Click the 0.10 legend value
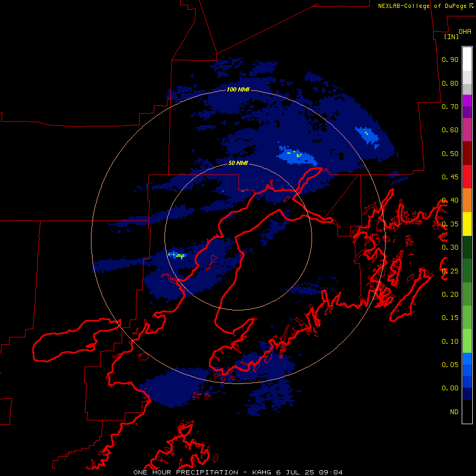This screenshot has width=476, height=476. (450, 342)
